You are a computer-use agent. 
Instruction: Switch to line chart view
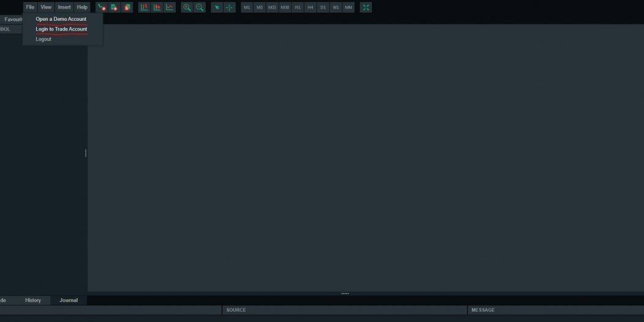tap(170, 7)
